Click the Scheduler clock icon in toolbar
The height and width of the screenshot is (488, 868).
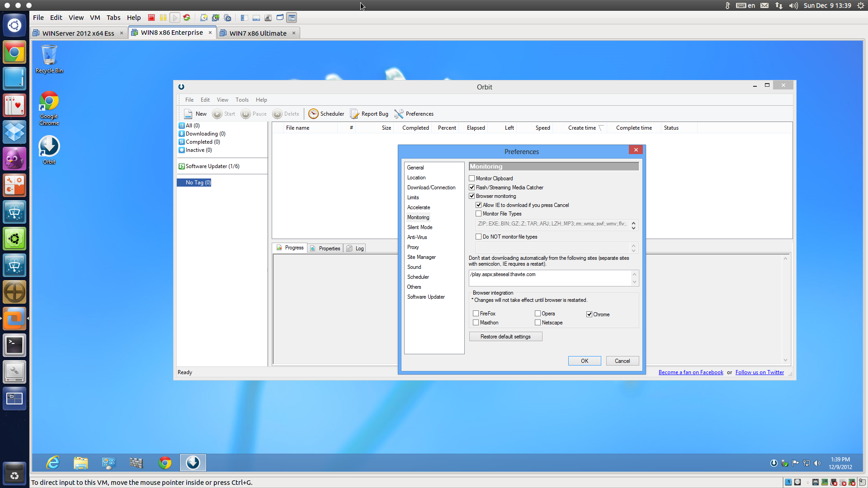click(x=313, y=114)
